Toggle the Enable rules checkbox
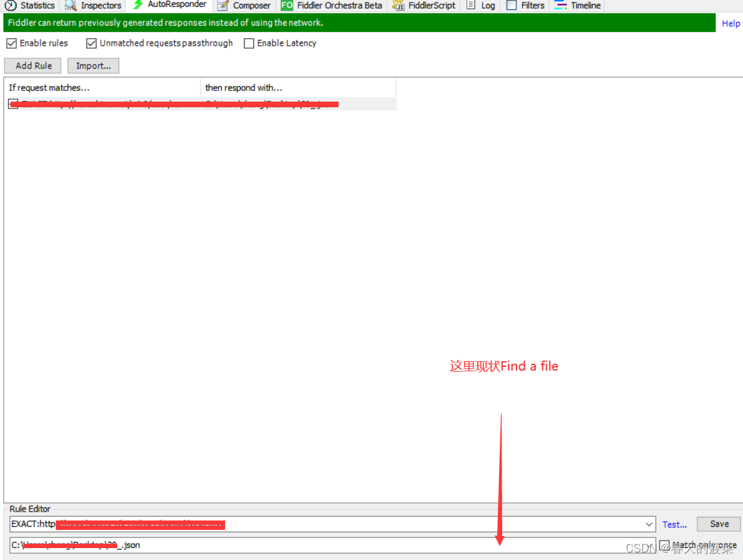Screen dimensions: 743x560 (x=11, y=44)
